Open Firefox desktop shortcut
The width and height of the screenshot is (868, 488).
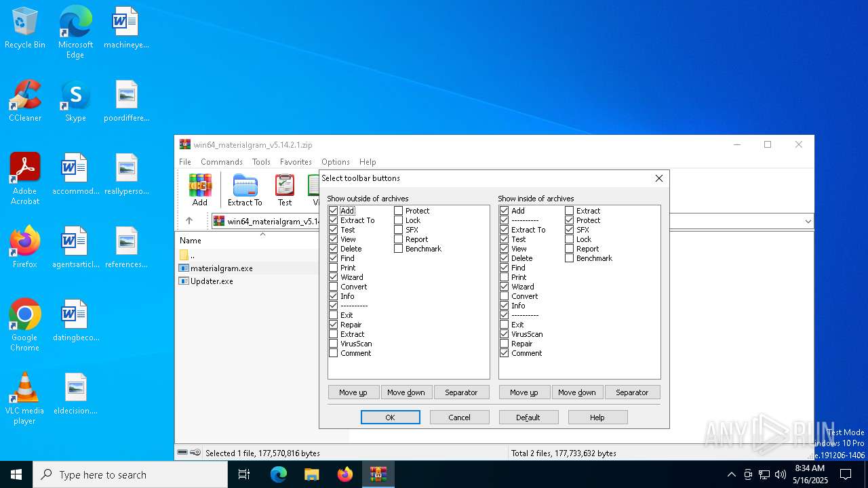coord(25,247)
